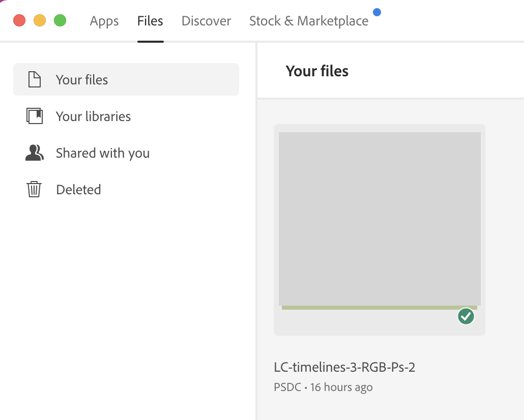
Task: Switch to the Discover tab
Action: tap(206, 21)
